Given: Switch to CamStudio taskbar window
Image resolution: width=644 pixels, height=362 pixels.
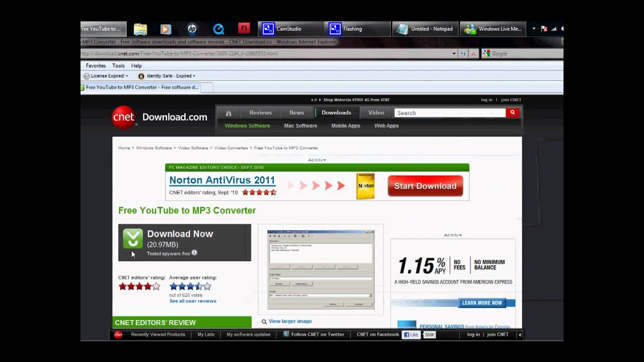Looking at the screenshot, I should (x=290, y=29).
